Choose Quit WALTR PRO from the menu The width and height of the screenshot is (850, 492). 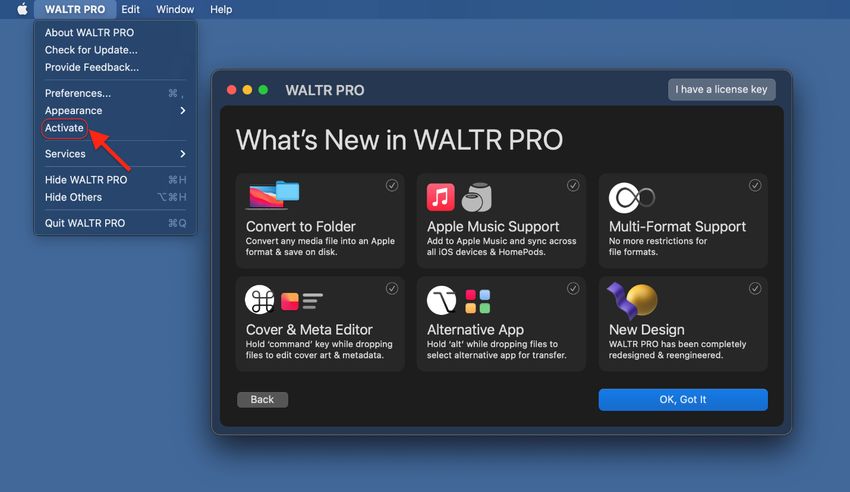tap(115, 223)
